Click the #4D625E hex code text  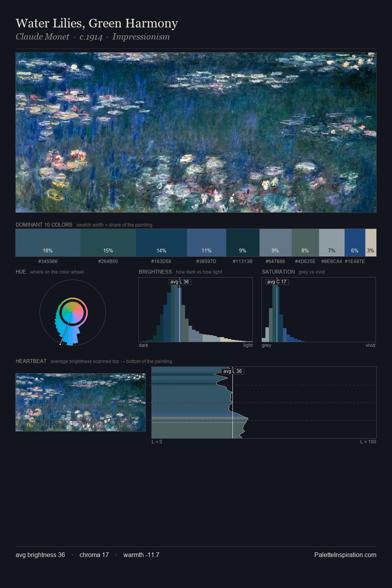[x=305, y=261]
